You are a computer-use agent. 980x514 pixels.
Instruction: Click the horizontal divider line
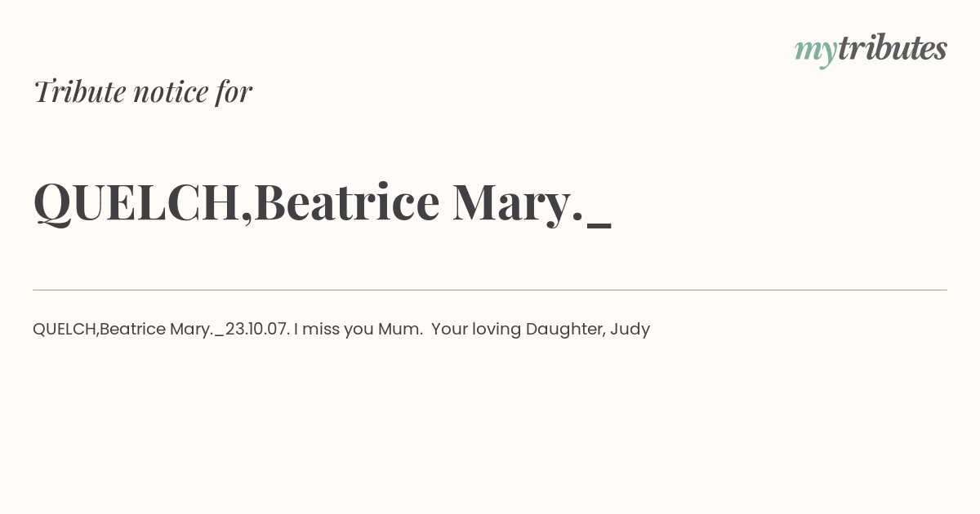tap(490, 290)
